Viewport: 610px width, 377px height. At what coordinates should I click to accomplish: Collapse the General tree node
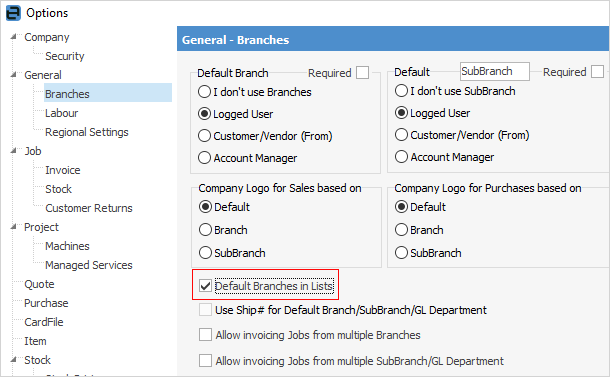pyautogui.click(x=14, y=75)
